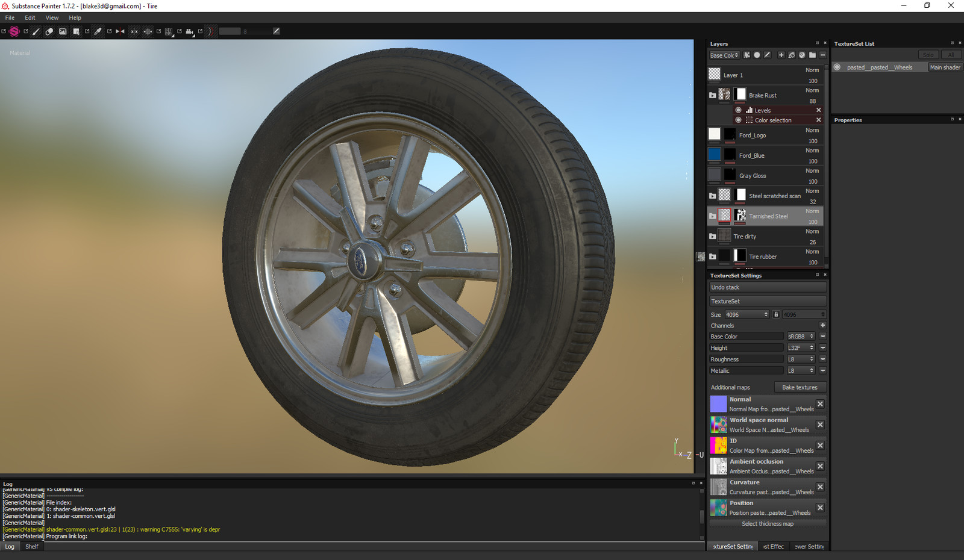Click the Bake textures button
Viewport: 964px width, 560px height.
click(x=800, y=387)
